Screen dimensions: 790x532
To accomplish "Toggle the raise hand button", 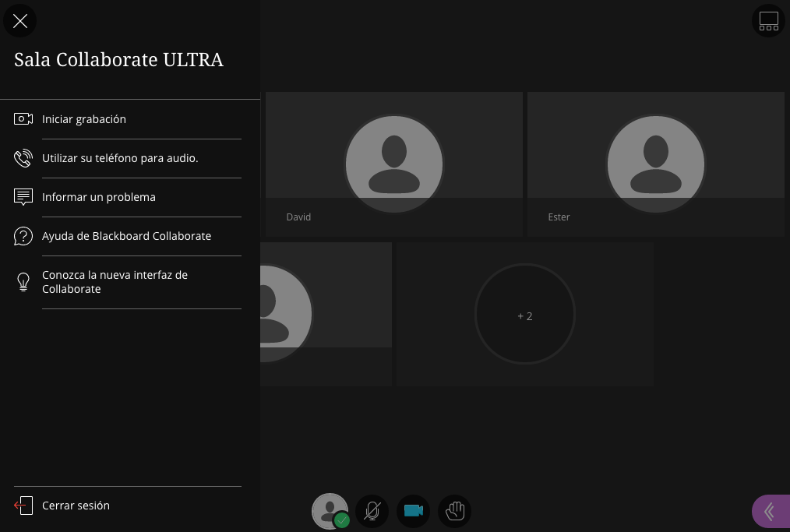I will point(454,511).
